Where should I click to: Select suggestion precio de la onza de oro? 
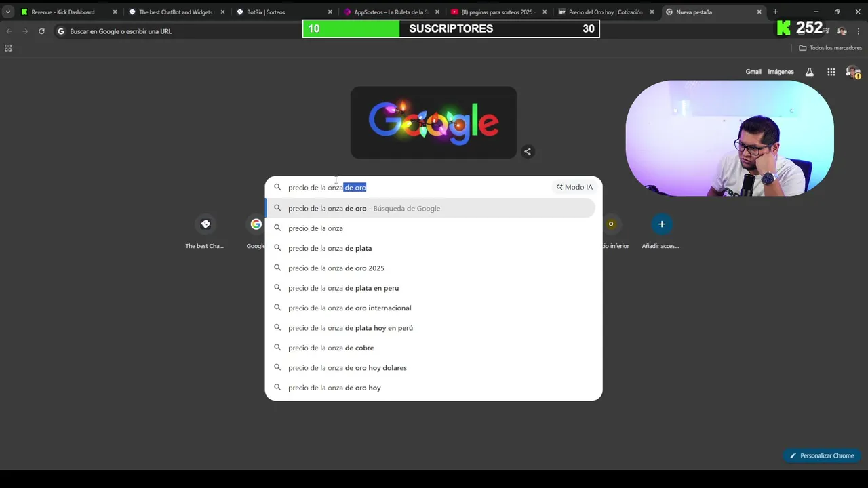point(430,208)
